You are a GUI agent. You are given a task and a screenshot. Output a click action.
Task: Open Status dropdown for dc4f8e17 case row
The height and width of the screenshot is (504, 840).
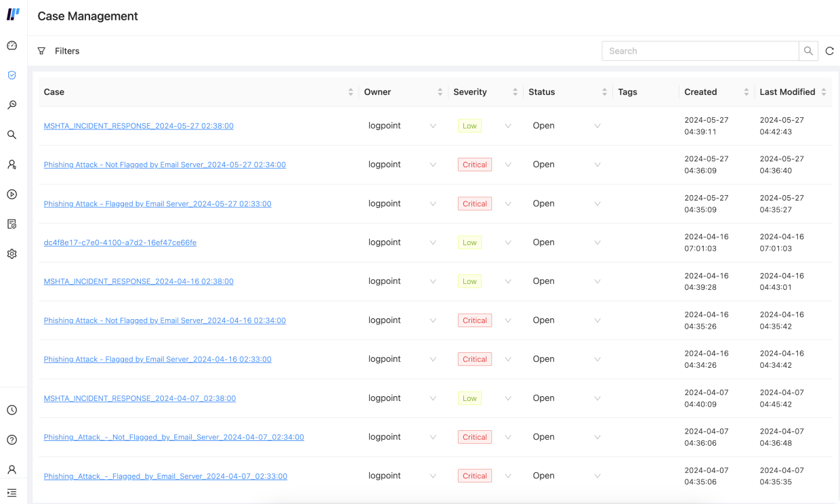click(x=597, y=243)
